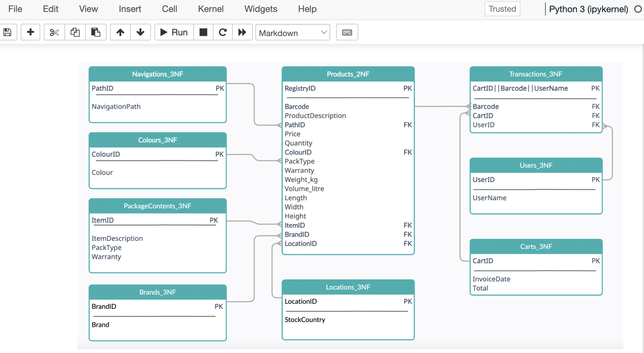The width and height of the screenshot is (644, 353).
Task: Restart the kernel with the circular arrow
Action: pos(223,32)
